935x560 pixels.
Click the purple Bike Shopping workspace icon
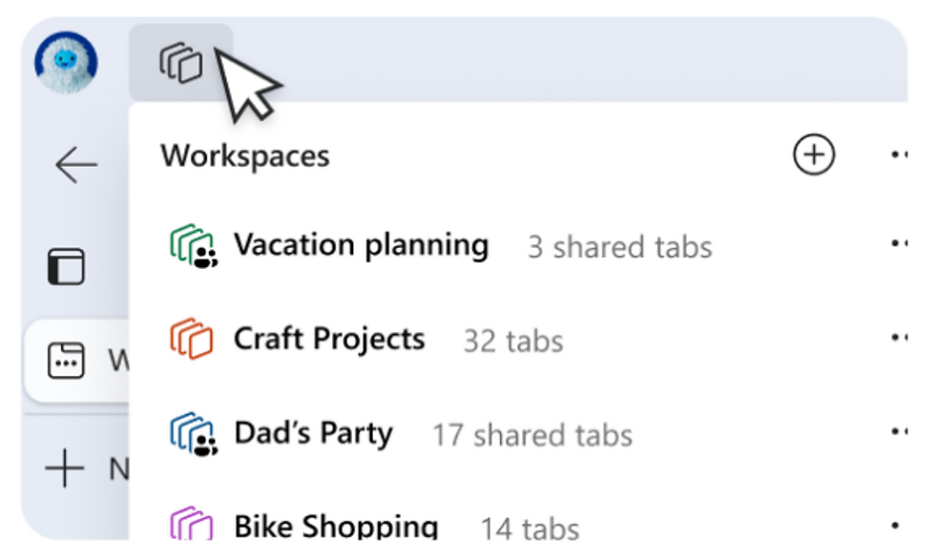(x=192, y=525)
